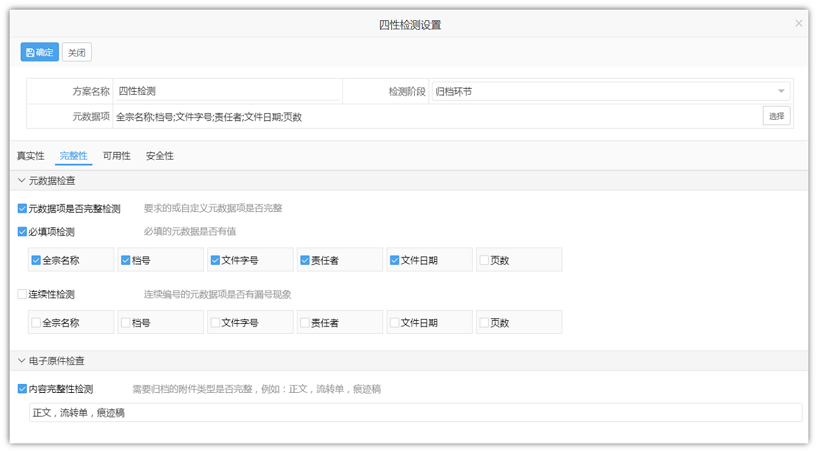Toggle the 内容完整性检测 checkbox

(x=23, y=389)
